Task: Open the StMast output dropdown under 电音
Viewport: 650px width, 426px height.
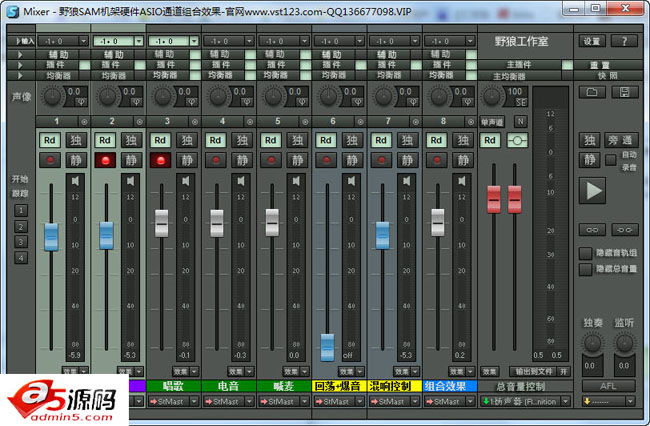Action: click(x=229, y=401)
